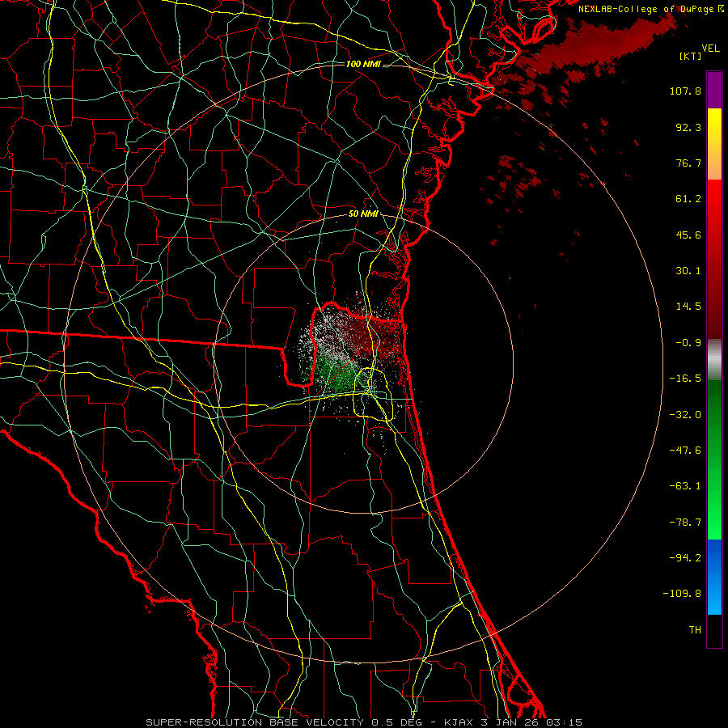728x728 pixels.
Task: Click the 45.6 value on the velocity scale
Action: pyautogui.click(x=688, y=235)
